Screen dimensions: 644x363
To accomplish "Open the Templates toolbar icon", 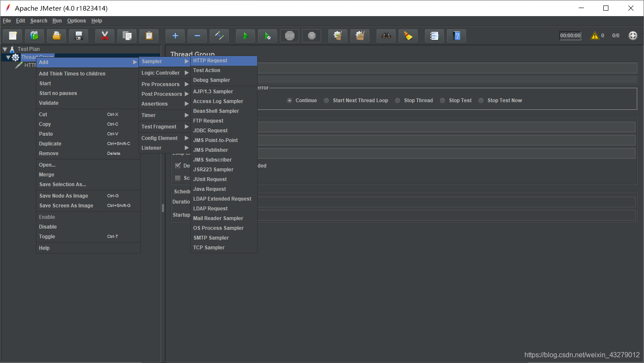I will (35, 36).
